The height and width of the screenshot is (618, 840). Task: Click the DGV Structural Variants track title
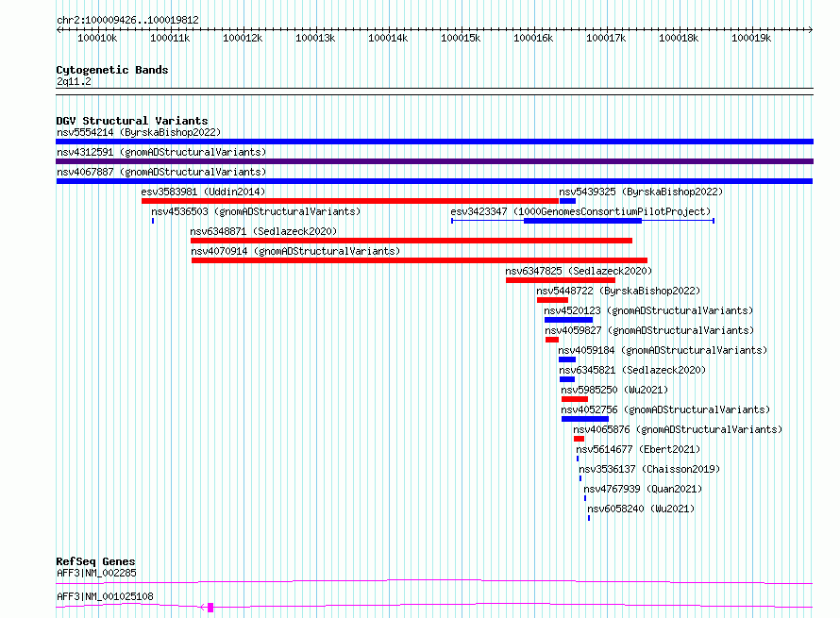tap(132, 121)
